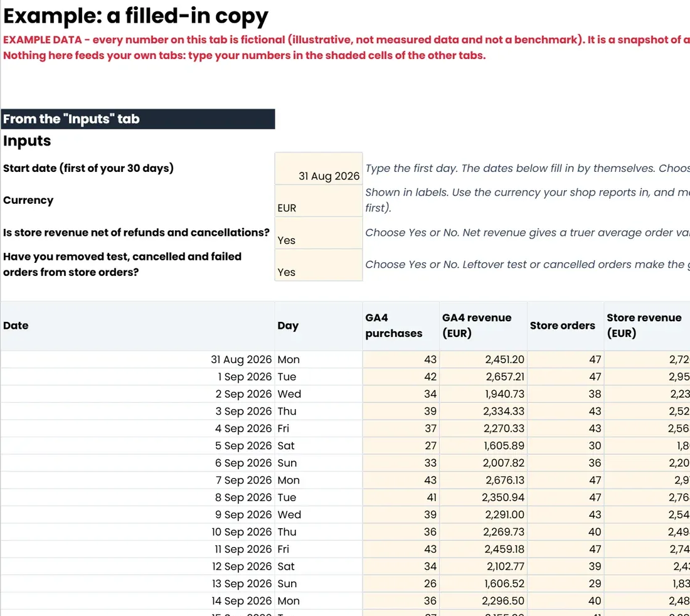
Task: Select GA4 purchases 37 for 4 Sep
Action: pyautogui.click(x=401, y=428)
